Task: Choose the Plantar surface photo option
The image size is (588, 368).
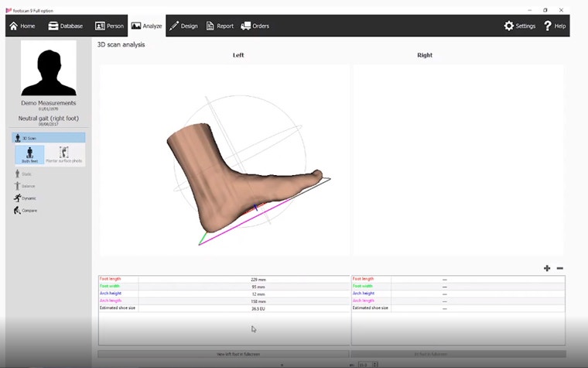Action: point(64,155)
